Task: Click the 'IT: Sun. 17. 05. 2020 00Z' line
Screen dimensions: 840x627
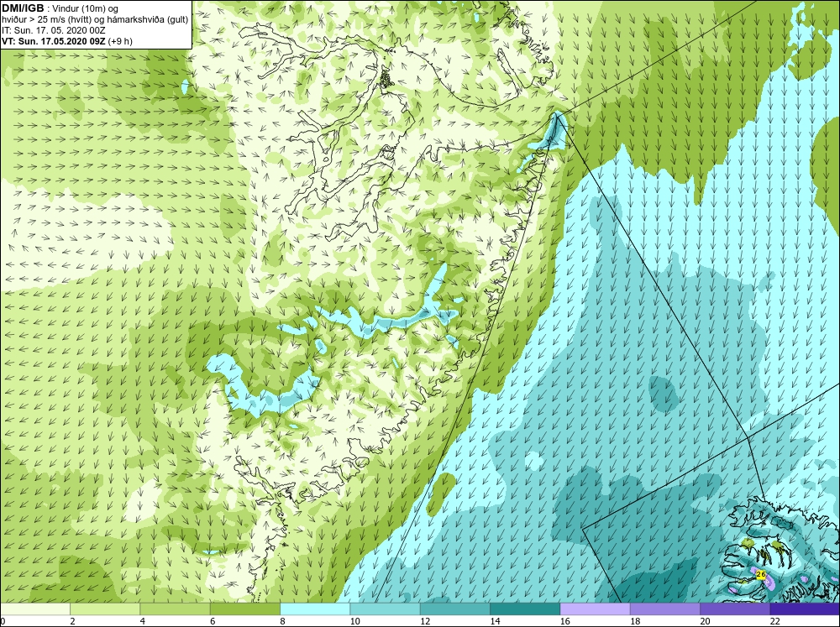Action: pos(54,30)
